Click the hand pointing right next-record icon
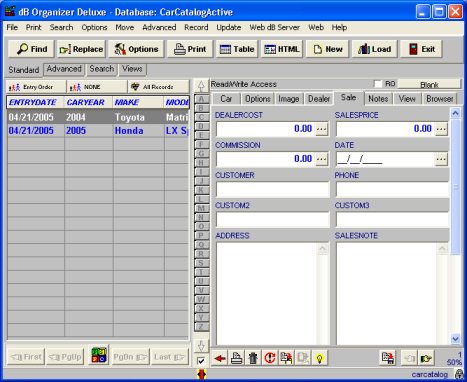This screenshot has height=382, width=467. pyautogui.click(x=426, y=358)
